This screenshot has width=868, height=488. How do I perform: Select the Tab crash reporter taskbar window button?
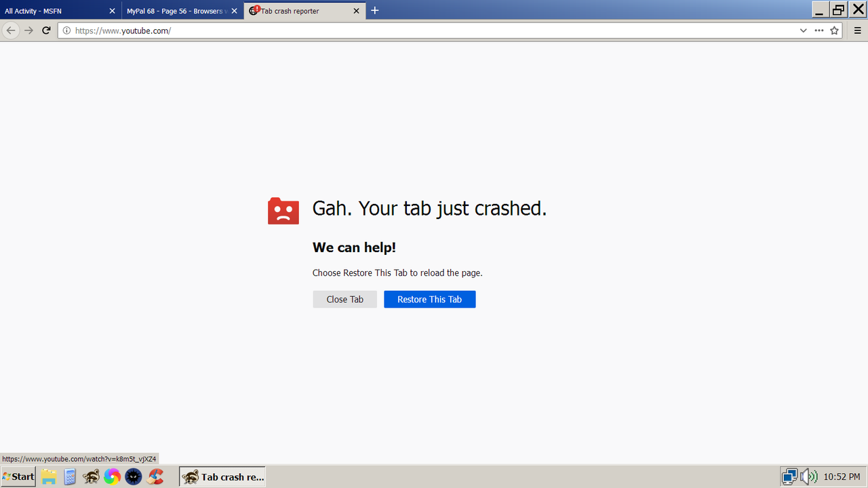(x=222, y=476)
